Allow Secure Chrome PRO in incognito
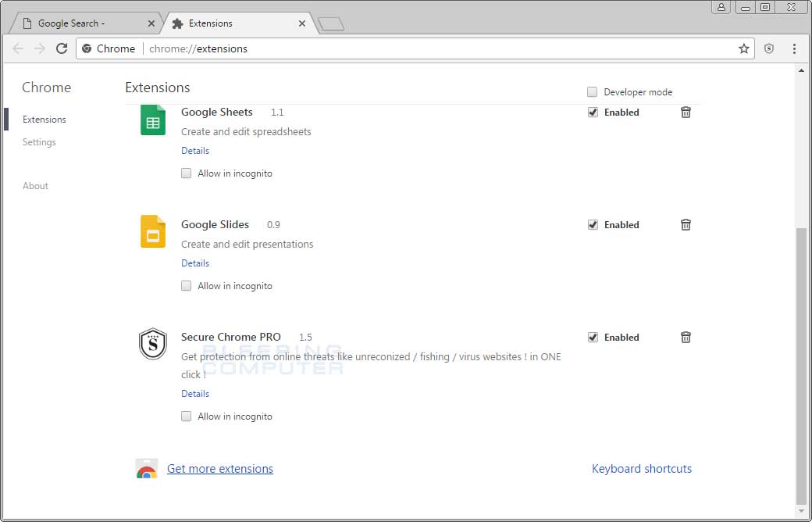The width and height of the screenshot is (812, 522). 186,417
